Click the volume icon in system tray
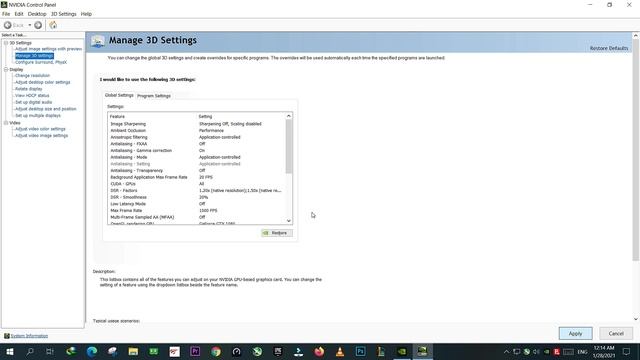 click(x=536, y=352)
